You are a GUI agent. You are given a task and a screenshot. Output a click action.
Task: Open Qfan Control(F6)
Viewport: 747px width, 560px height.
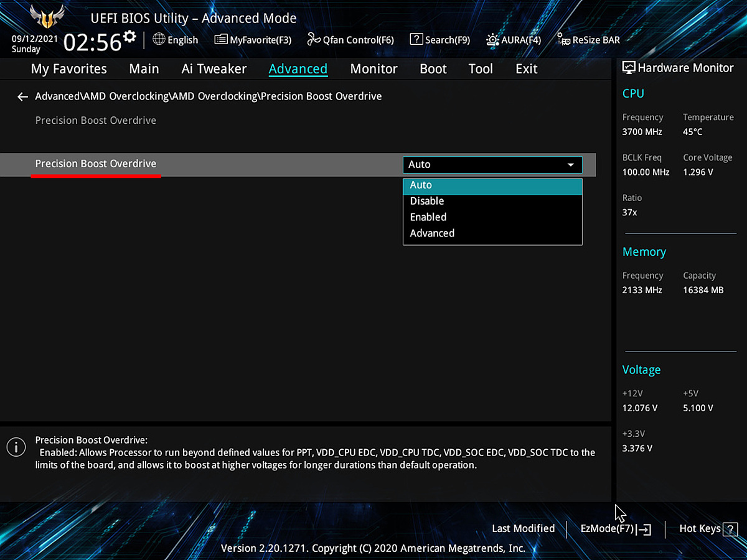350,40
